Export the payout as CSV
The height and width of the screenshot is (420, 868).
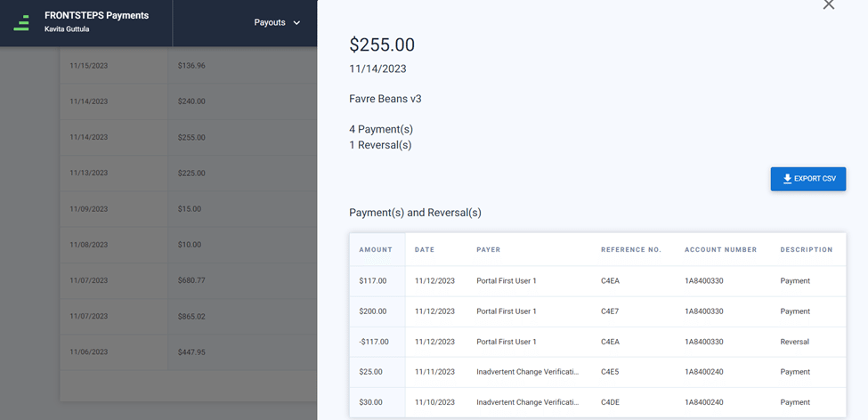(808, 179)
